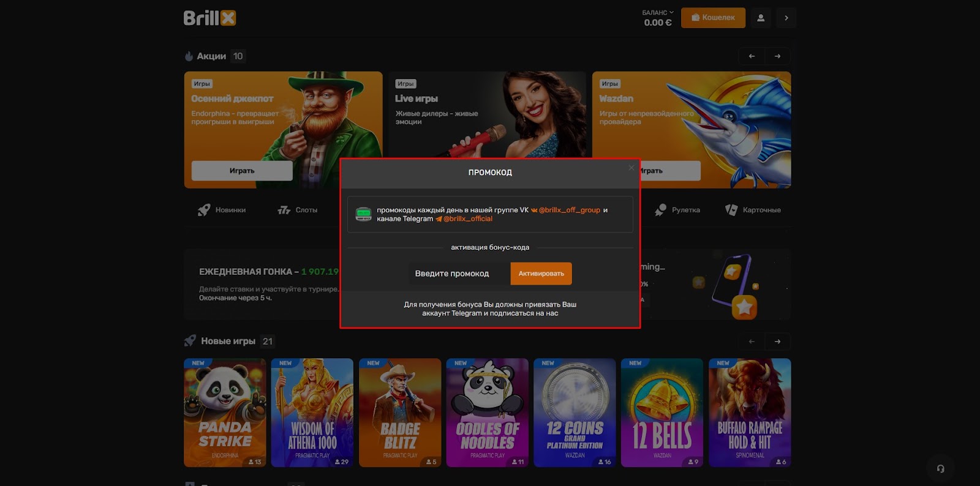The width and height of the screenshot is (980, 486).
Task: Go to next Акции slide
Action: coord(777,56)
